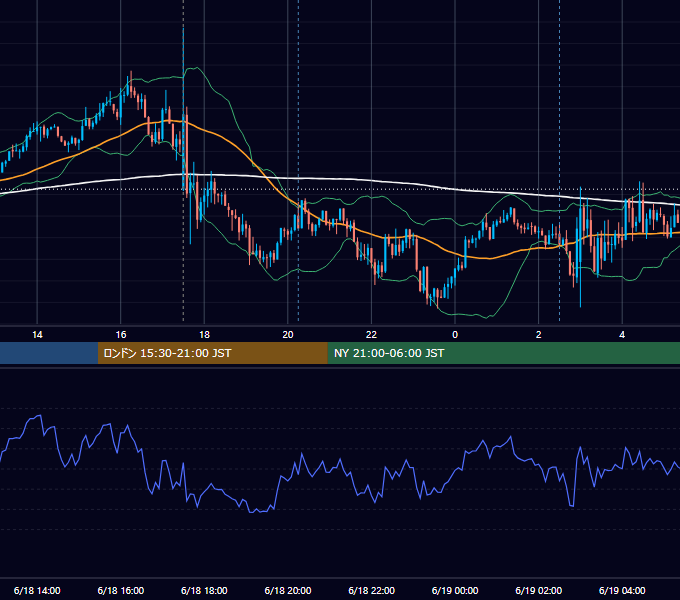Click the 18 hour axis label
The height and width of the screenshot is (600, 680).
pyautogui.click(x=204, y=335)
